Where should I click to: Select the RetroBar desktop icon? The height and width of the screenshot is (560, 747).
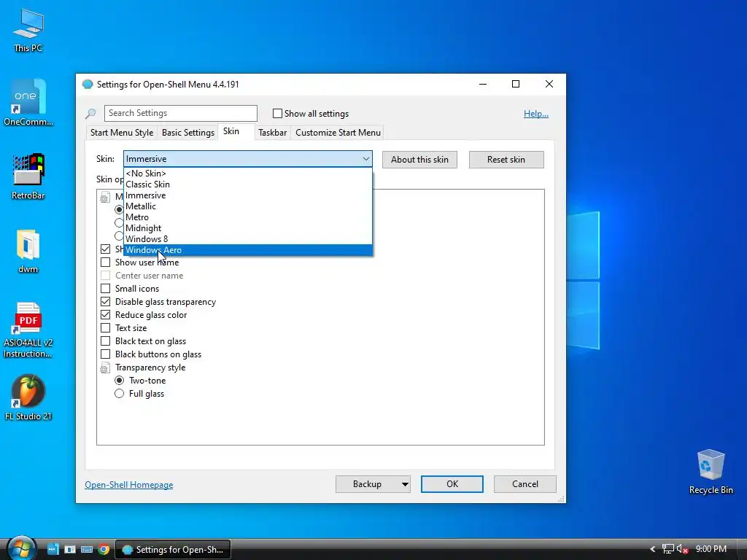click(28, 176)
